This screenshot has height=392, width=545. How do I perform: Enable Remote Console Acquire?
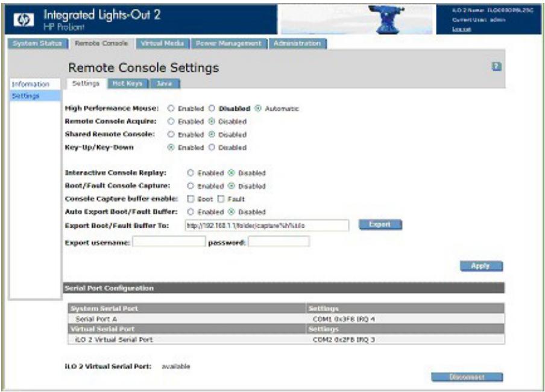[x=171, y=121]
